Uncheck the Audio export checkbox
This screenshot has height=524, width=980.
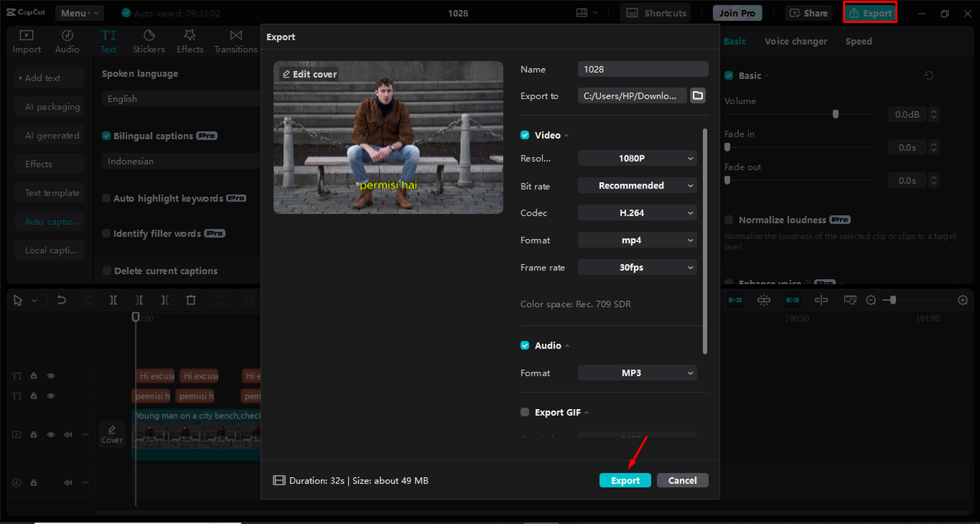[524, 346]
